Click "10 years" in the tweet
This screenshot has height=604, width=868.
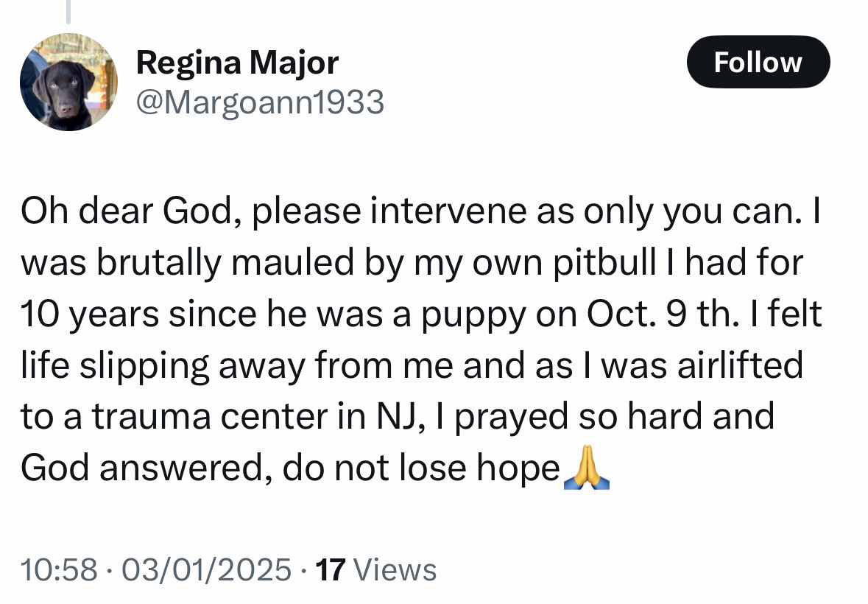(x=90, y=315)
